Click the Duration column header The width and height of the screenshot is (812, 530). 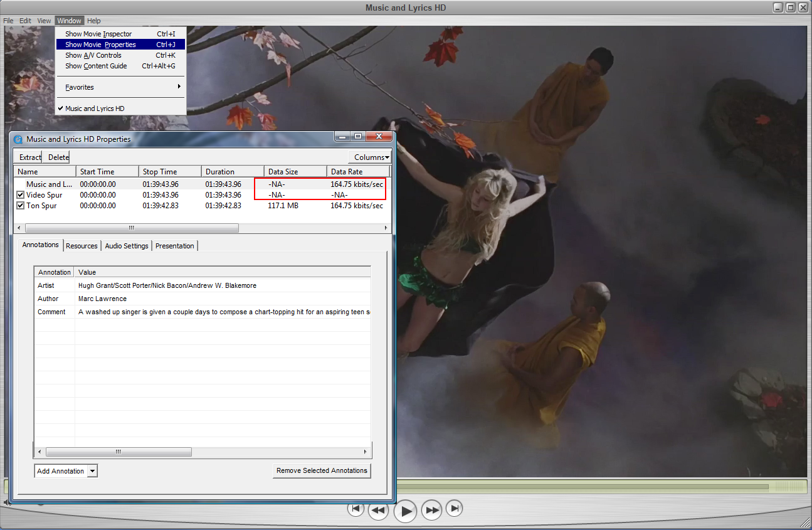[x=233, y=172]
